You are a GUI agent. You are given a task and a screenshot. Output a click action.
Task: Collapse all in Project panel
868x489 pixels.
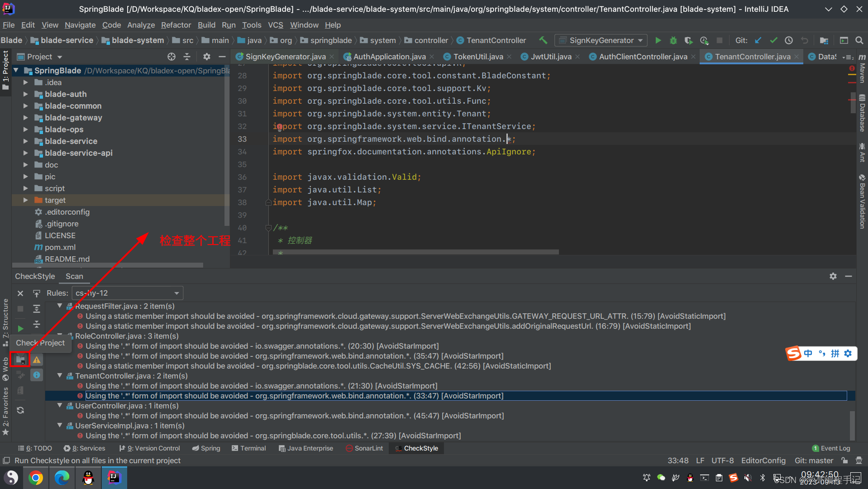tap(187, 57)
